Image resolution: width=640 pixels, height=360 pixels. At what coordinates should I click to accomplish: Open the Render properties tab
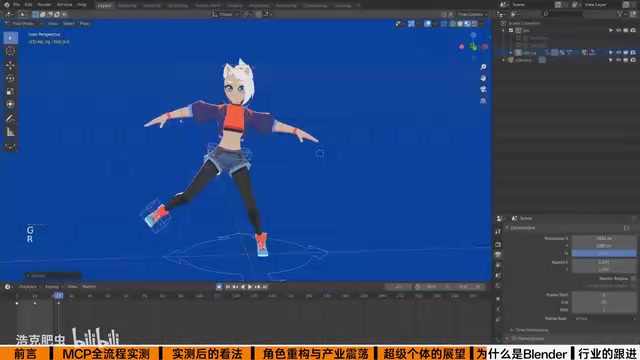click(498, 244)
